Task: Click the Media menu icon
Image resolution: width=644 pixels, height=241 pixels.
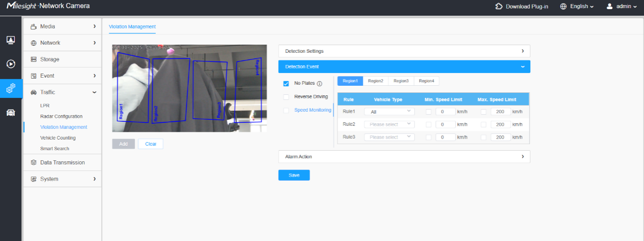Action: [34, 26]
